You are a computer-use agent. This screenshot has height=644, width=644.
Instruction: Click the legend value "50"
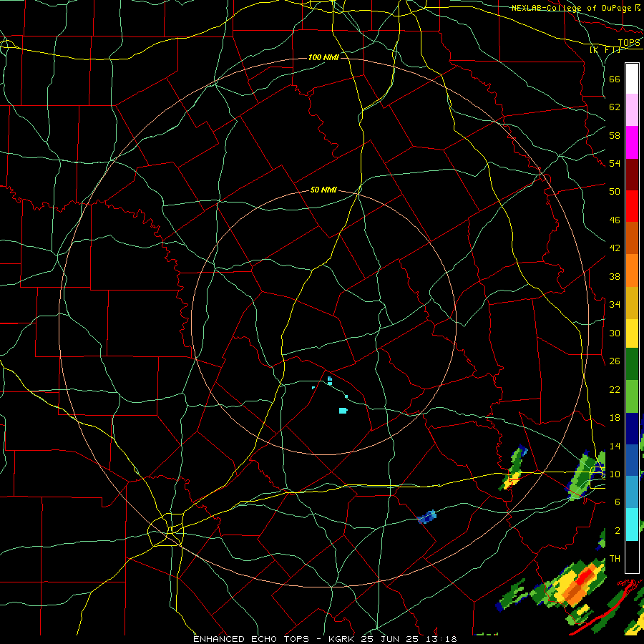tap(615, 192)
